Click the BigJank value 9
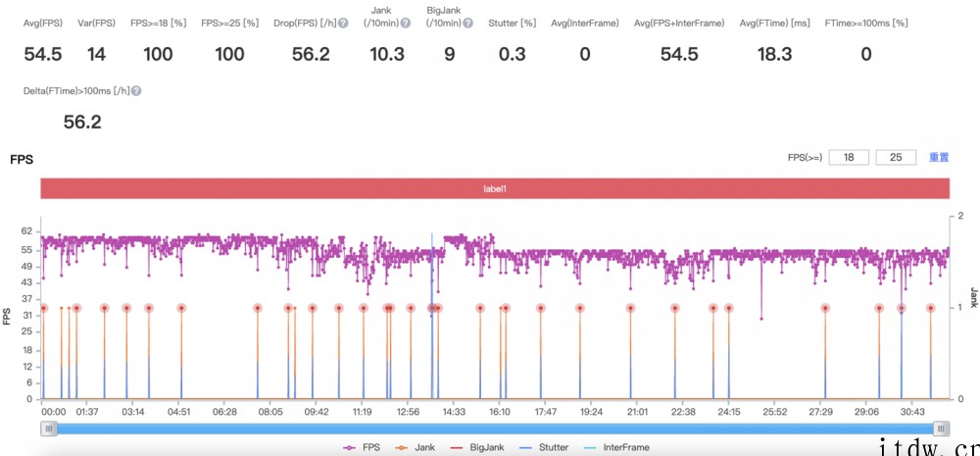Viewport: 980px width, 456px height. coord(450,54)
